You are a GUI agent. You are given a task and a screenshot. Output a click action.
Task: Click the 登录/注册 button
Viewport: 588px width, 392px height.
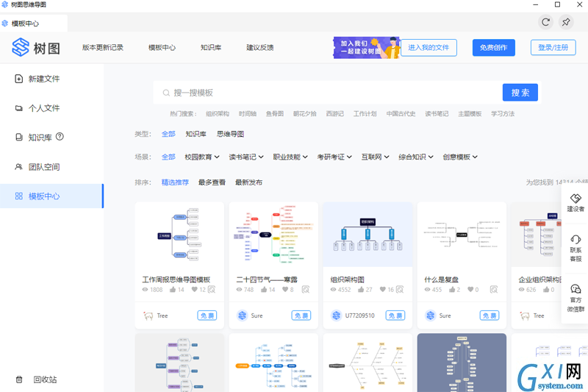pos(553,48)
